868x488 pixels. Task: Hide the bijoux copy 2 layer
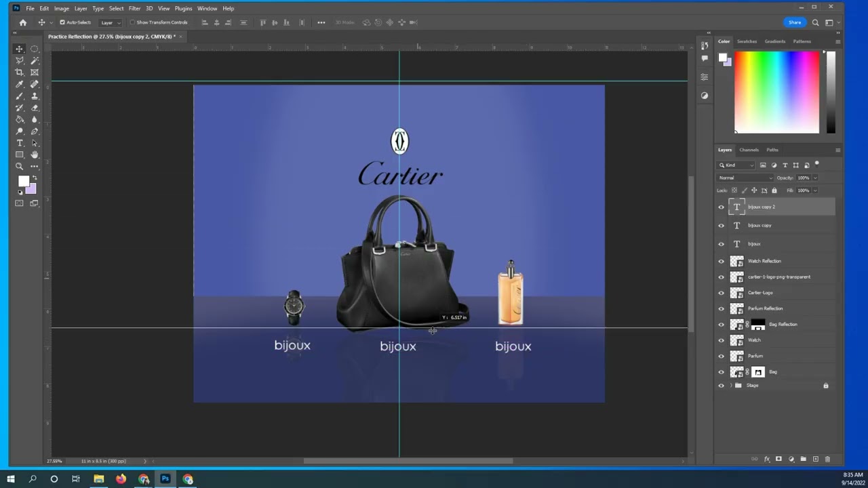pos(722,207)
